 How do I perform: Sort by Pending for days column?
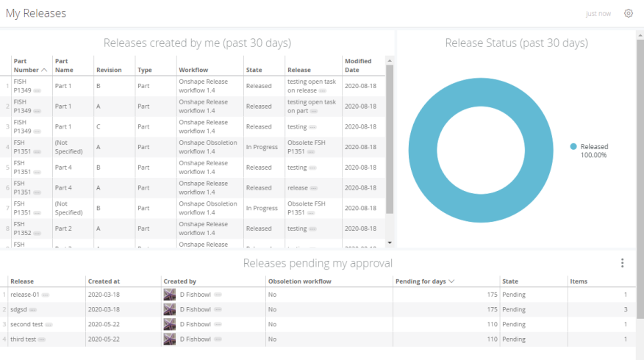pos(425,281)
